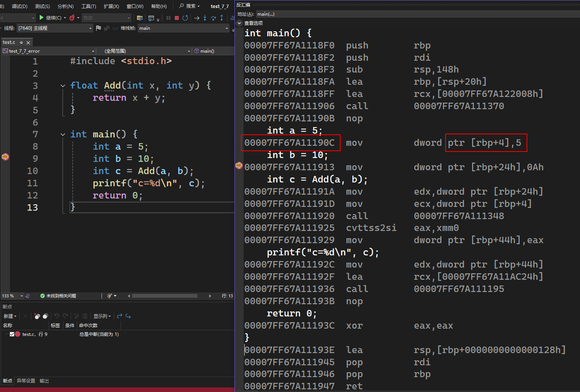Viewport: 580px width, 392px height.
Task: Open the Show Columns (显示列) dropdown
Action: 102,316
